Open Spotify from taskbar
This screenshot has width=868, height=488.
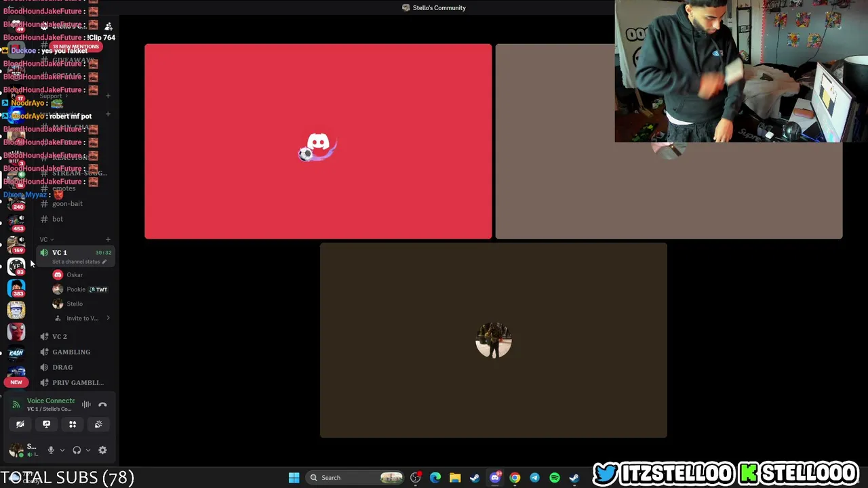pyautogui.click(x=555, y=478)
